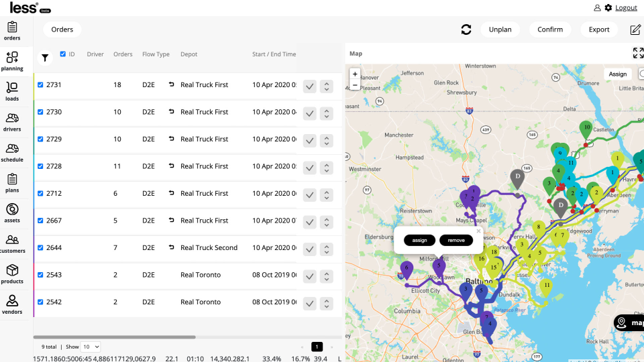Open the Show rows-per-page dropdown
This screenshot has width=644, height=362.
coord(91,347)
